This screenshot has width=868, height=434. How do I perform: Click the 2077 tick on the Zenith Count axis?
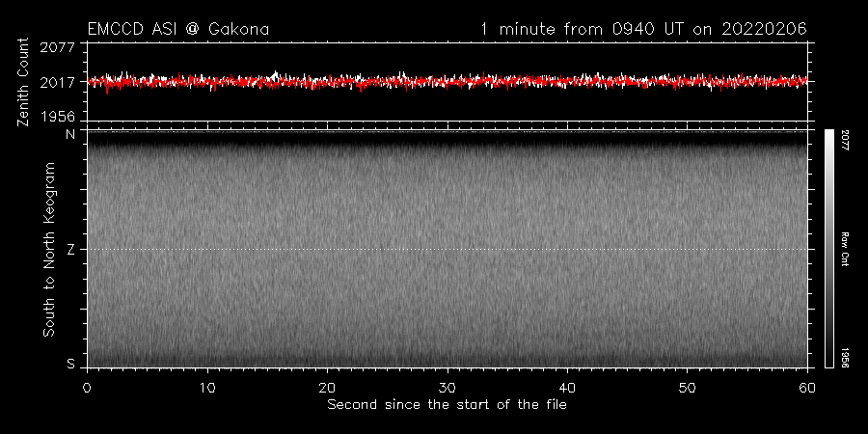pos(60,46)
